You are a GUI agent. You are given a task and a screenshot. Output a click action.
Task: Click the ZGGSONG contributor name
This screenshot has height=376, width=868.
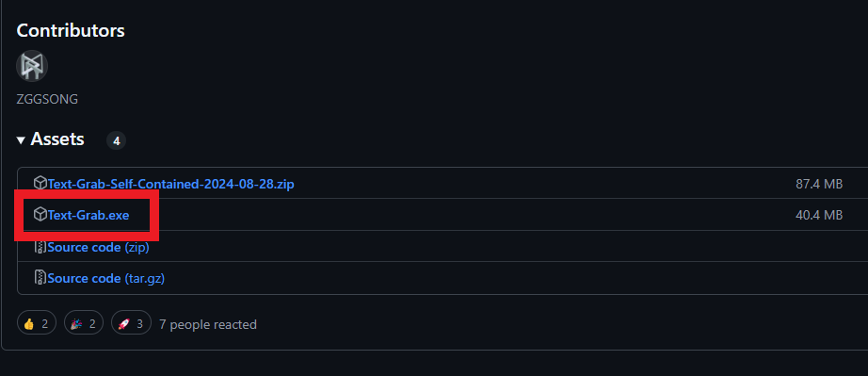[x=47, y=100]
